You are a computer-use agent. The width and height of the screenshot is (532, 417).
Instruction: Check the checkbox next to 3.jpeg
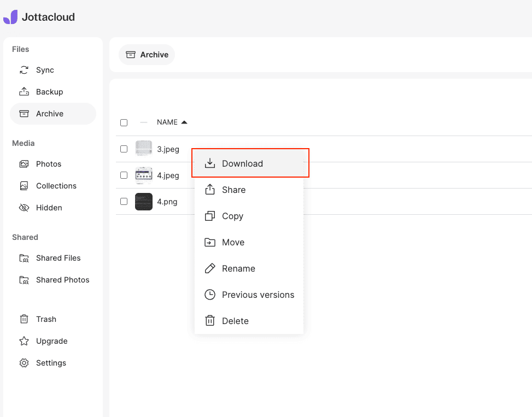tap(124, 149)
